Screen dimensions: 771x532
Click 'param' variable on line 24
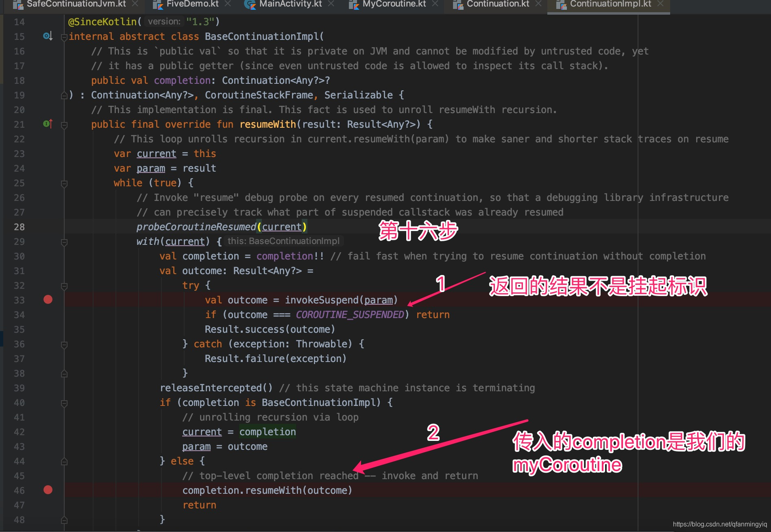pos(150,168)
